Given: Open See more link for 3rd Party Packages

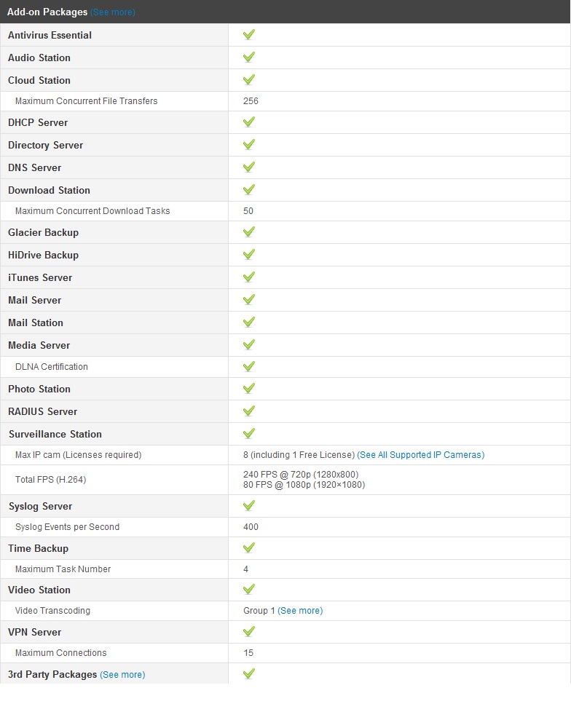Looking at the screenshot, I should (122, 675).
